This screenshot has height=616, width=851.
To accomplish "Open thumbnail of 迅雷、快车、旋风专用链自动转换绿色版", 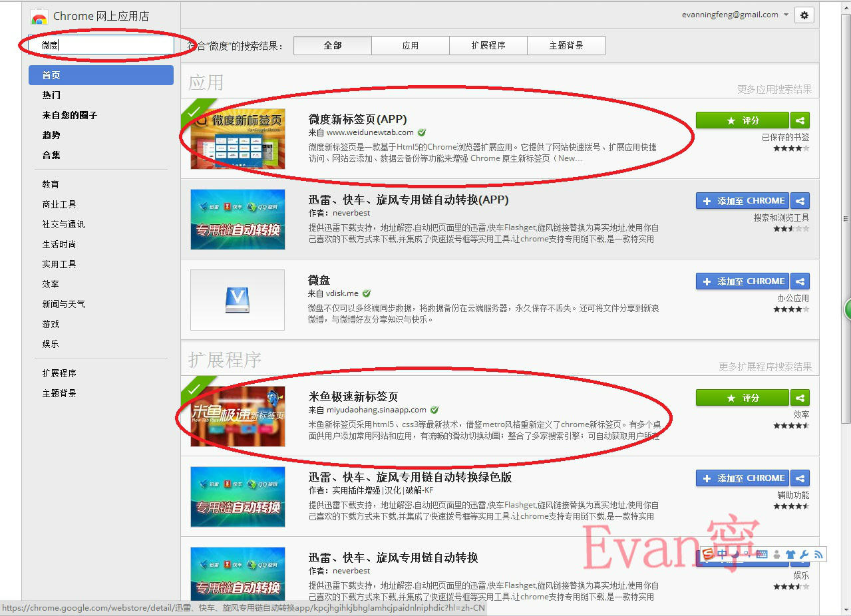I will coord(238,497).
